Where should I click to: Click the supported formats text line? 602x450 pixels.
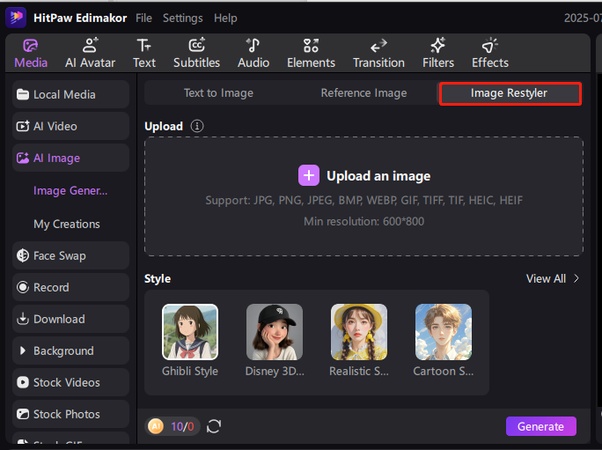click(364, 200)
